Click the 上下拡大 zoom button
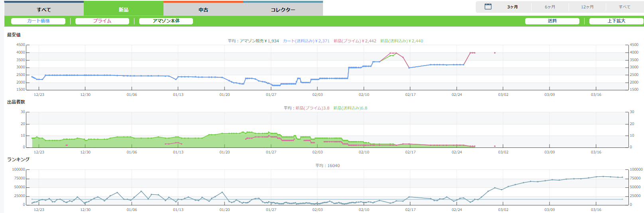The width and height of the screenshot is (644, 213). pos(616,21)
